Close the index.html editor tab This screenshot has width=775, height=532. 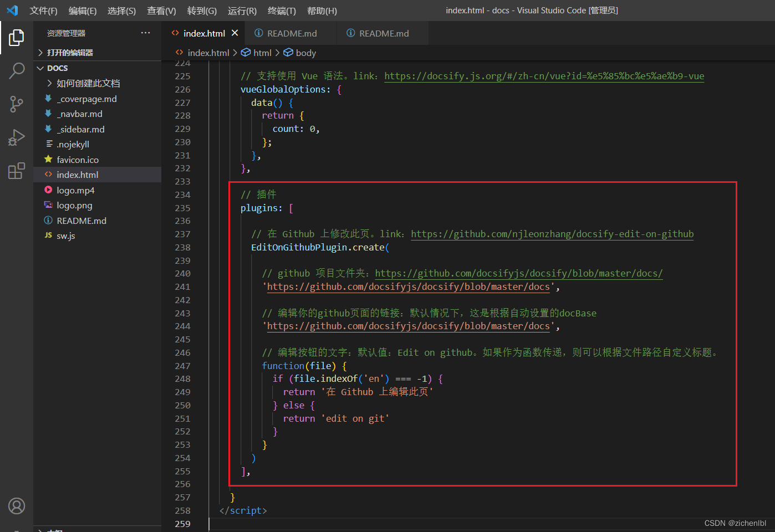(x=235, y=33)
